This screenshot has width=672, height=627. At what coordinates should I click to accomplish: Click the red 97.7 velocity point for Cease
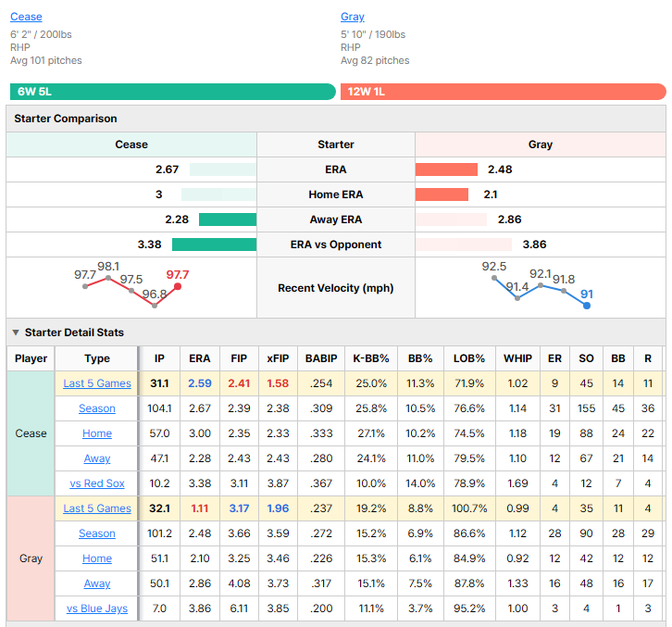[178, 286]
